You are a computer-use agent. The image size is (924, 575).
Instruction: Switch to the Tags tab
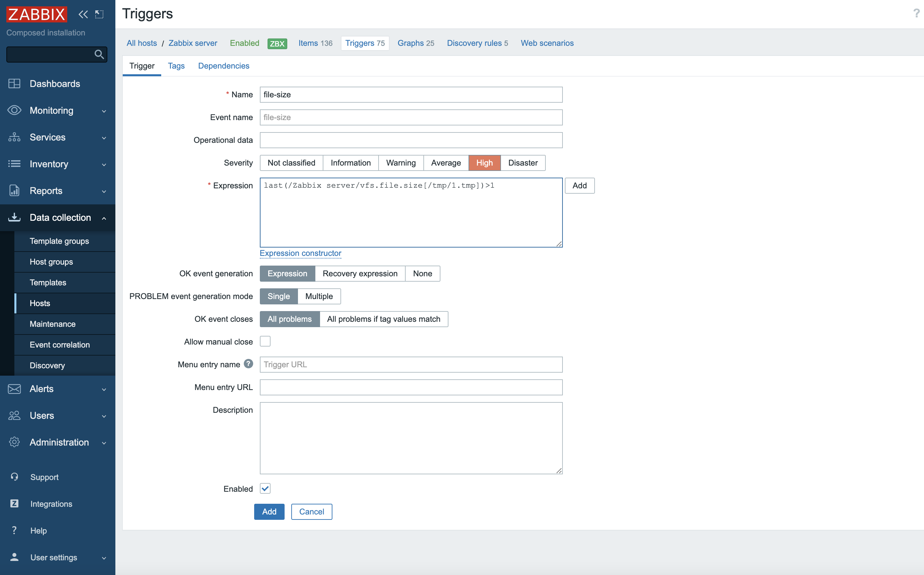(176, 66)
